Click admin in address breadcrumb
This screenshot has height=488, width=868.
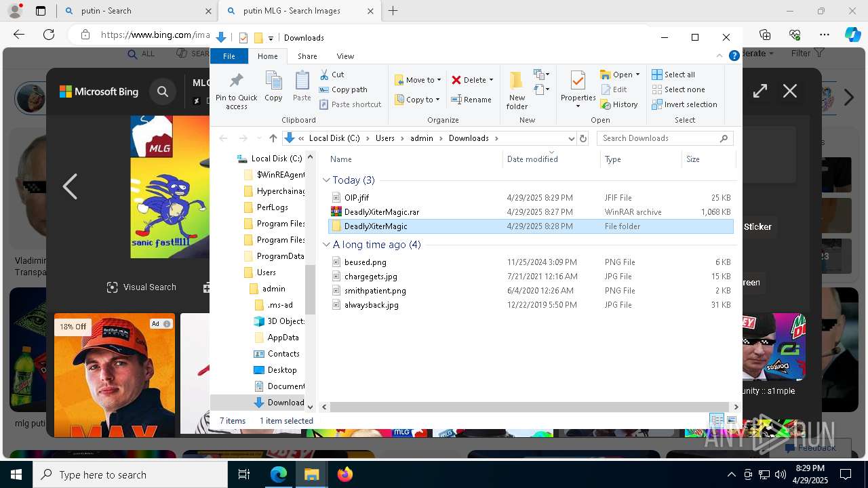pyautogui.click(x=421, y=138)
